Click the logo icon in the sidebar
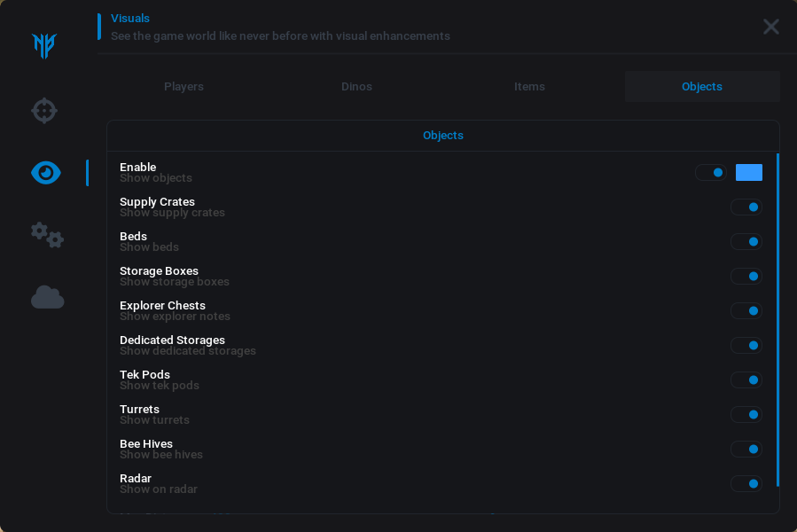Image resolution: width=797 pixels, height=532 pixels. 44,45
